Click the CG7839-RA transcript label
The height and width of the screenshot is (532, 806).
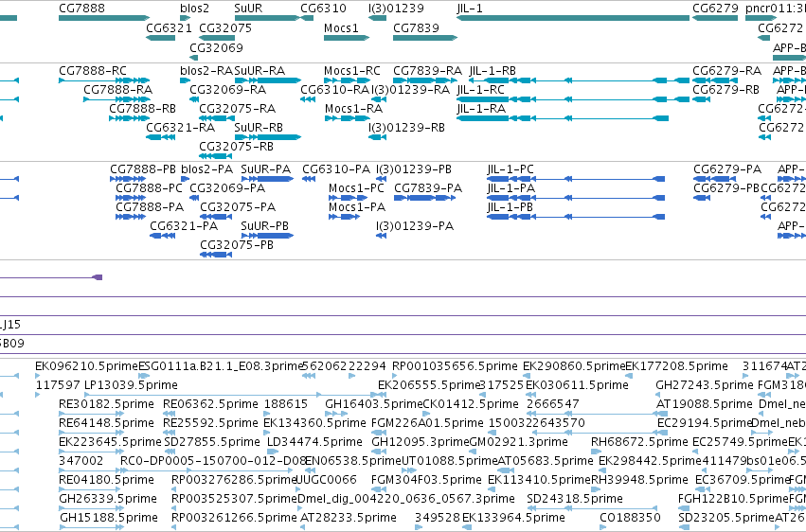[428, 70]
